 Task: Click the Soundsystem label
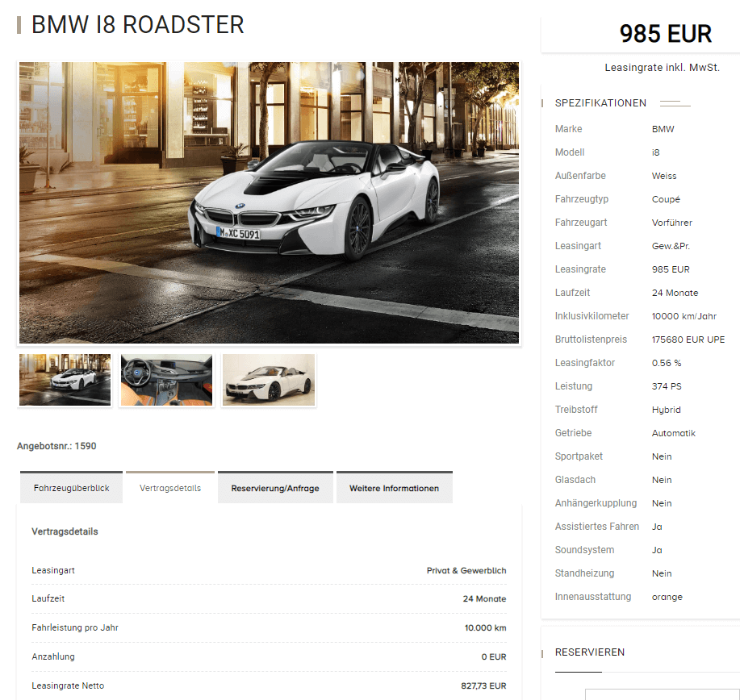tap(585, 549)
